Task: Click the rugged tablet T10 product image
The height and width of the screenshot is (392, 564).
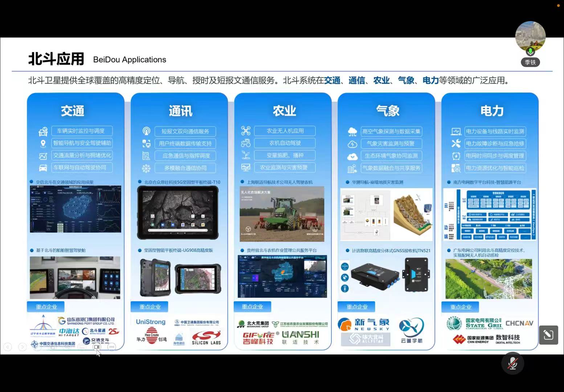Action: [x=178, y=212]
